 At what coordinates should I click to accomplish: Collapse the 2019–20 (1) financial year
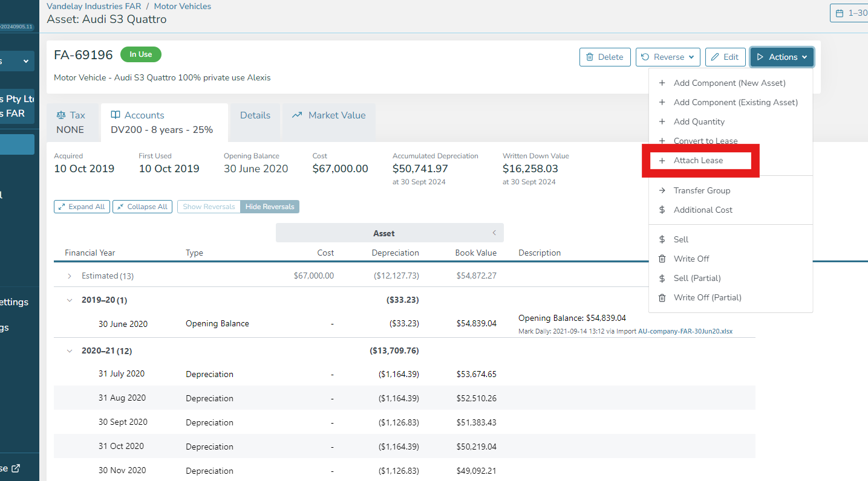(70, 300)
